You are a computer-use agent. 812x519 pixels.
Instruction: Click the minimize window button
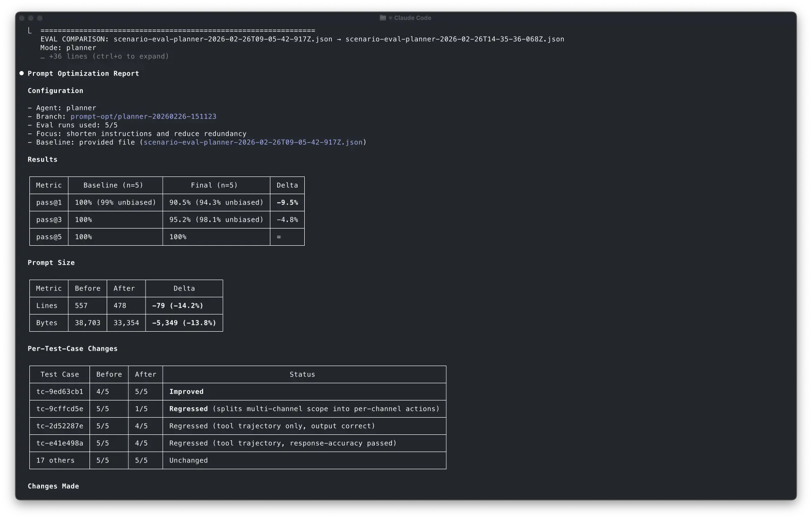click(31, 18)
